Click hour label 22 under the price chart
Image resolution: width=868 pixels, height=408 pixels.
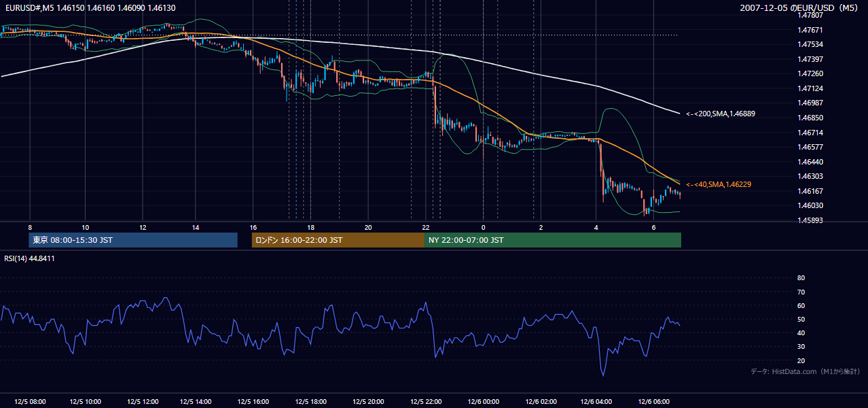426,227
